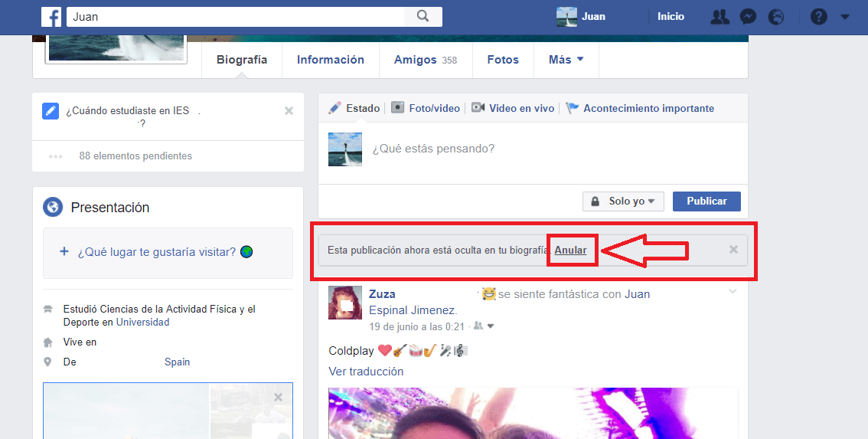
Task: Click the Presentación heading text
Action: 110,208
